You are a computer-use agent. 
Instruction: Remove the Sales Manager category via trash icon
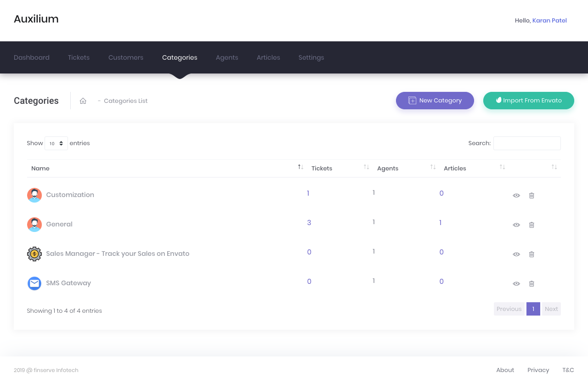point(531,254)
